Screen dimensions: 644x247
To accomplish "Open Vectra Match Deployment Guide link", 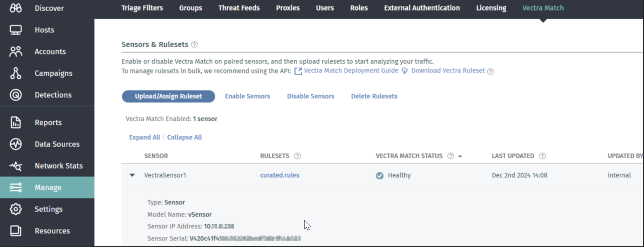I will coord(351,71).
